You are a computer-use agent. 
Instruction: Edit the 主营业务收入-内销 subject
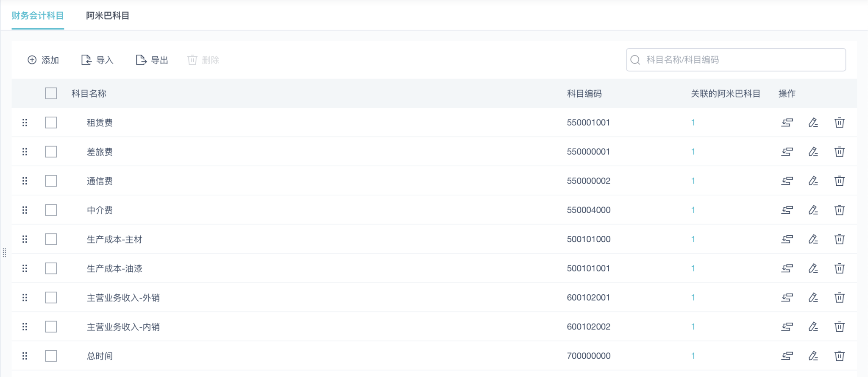pos(813,327)
